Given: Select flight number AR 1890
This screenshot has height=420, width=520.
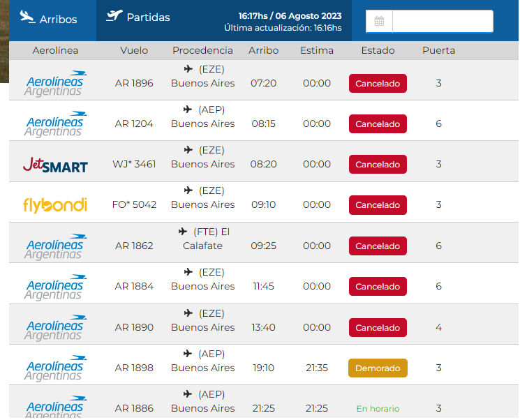Looking at the screenshot, I should [x=134, y=327].
